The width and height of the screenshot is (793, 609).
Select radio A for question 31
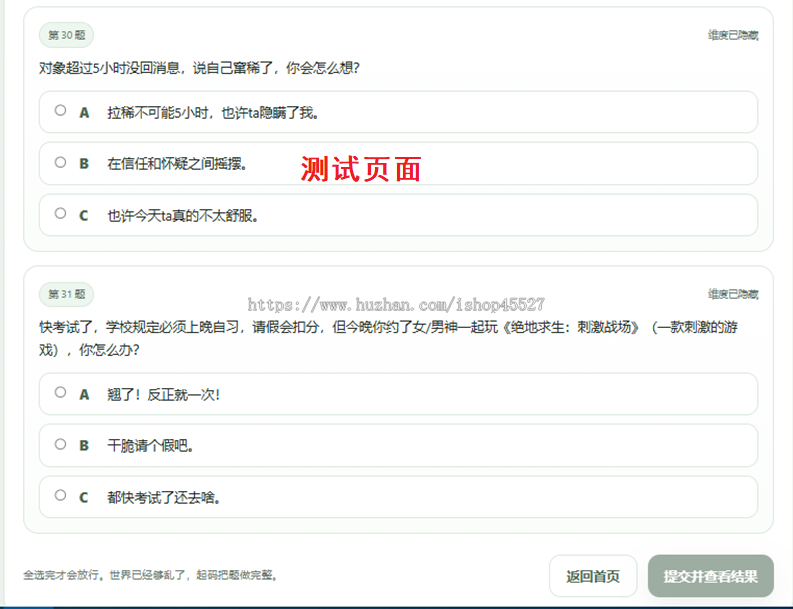(x=60, y=393)
